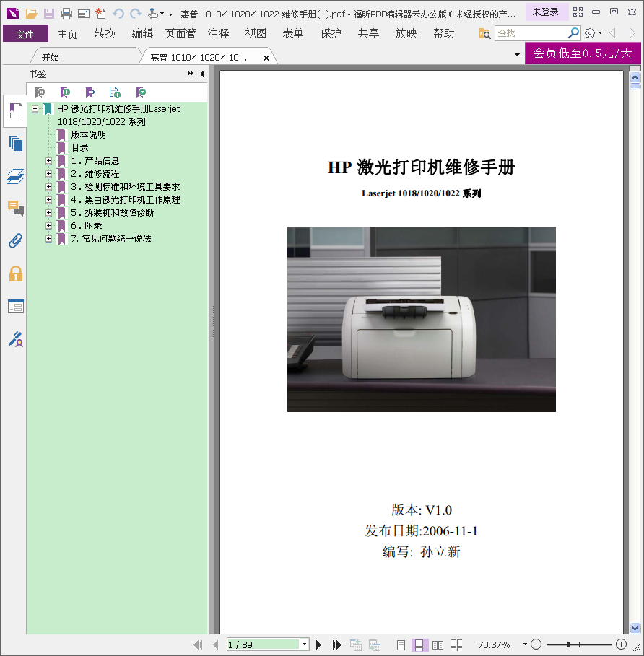Image resolution: width=644 pixels, height=656 pixels.
Task: Redo the last action
Action: [x=136, y=14]
